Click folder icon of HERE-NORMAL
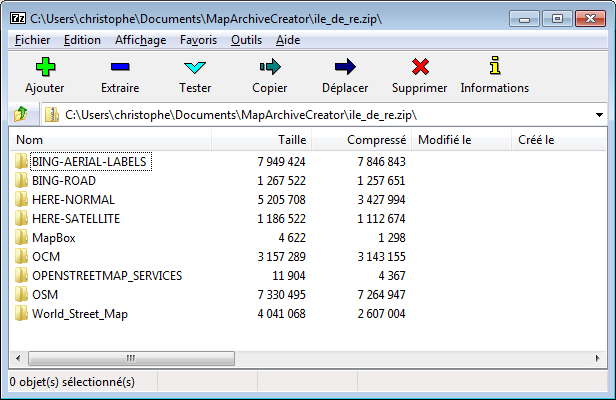 21,200
